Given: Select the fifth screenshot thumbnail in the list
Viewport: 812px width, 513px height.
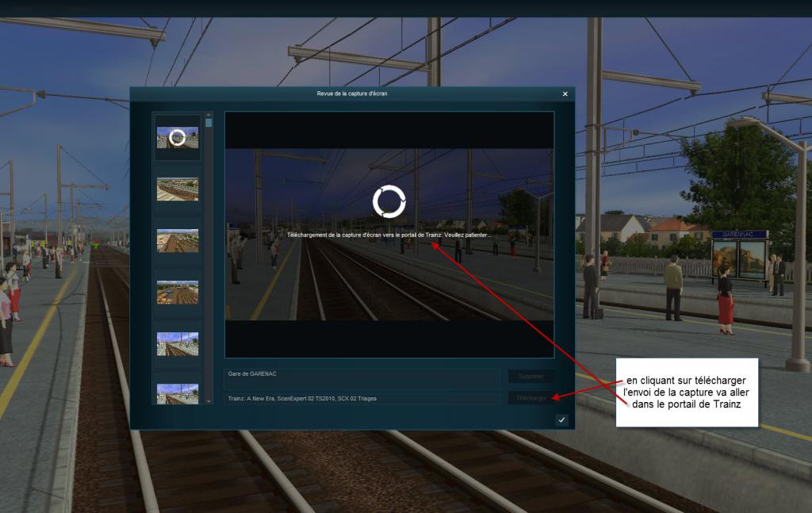Looking at the screenshot, I should click(x=178, y=344).
